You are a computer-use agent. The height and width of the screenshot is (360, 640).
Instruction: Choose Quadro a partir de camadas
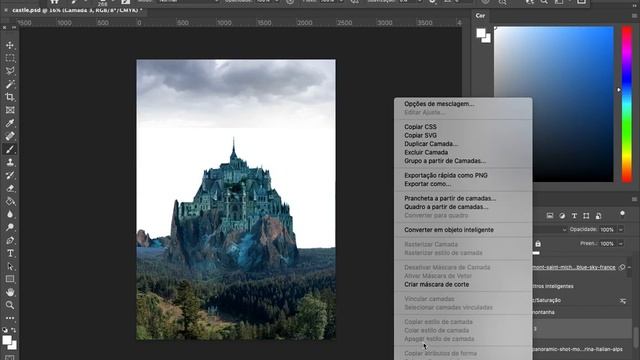click(x=446, y=207)
